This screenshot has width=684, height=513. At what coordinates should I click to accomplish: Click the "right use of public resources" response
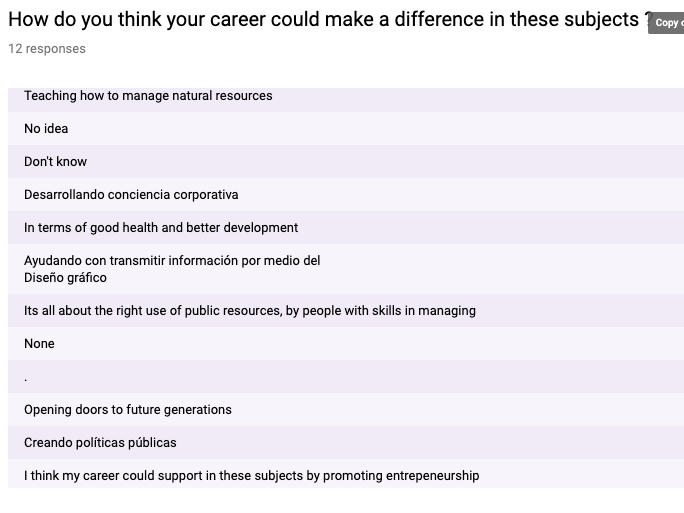(x=250, y=311)
